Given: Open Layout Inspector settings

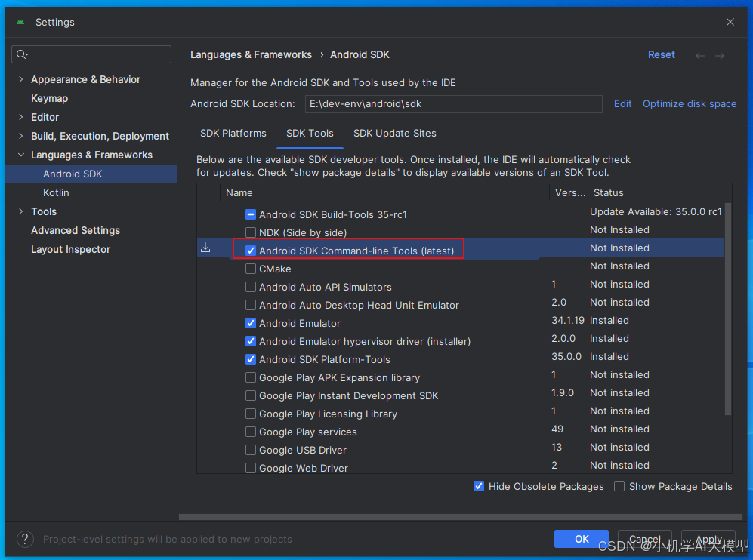Looking at the screenshot, I should [x=70, y=250].
